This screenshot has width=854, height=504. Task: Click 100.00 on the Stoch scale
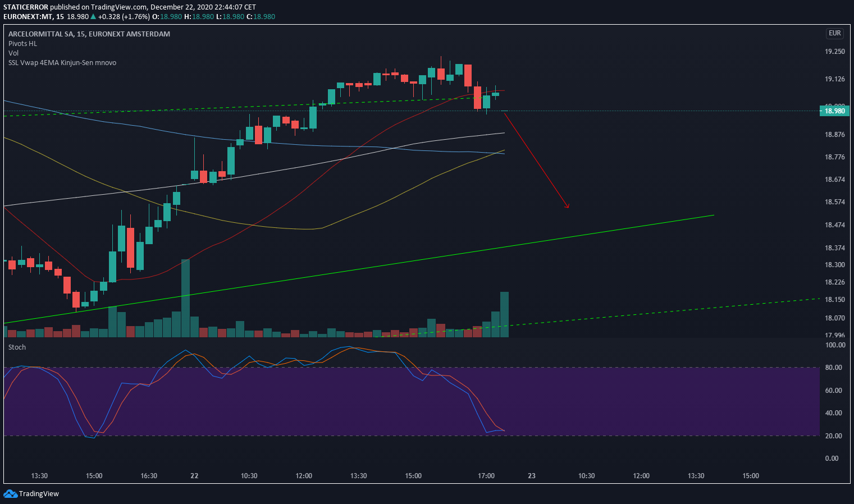coord(835,345)
